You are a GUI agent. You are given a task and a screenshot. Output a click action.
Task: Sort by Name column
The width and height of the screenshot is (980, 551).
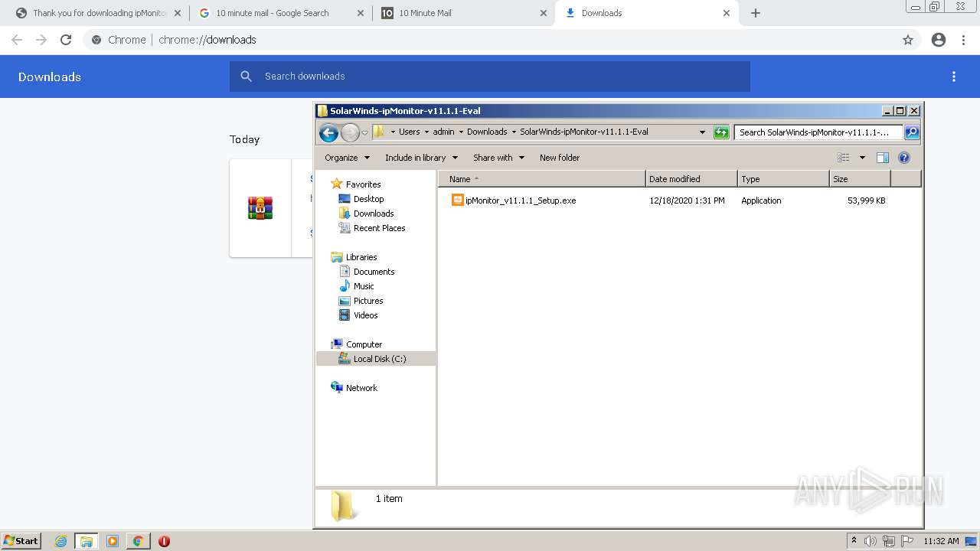click(x=542, y=179)
